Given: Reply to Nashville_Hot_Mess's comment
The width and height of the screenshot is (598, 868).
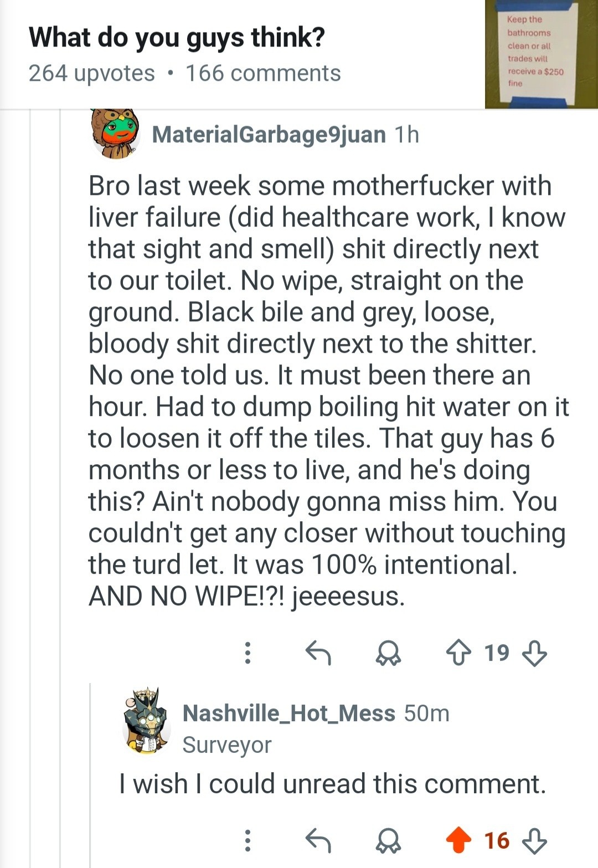Looking at the screenshot, I should (x=318, y=840).
